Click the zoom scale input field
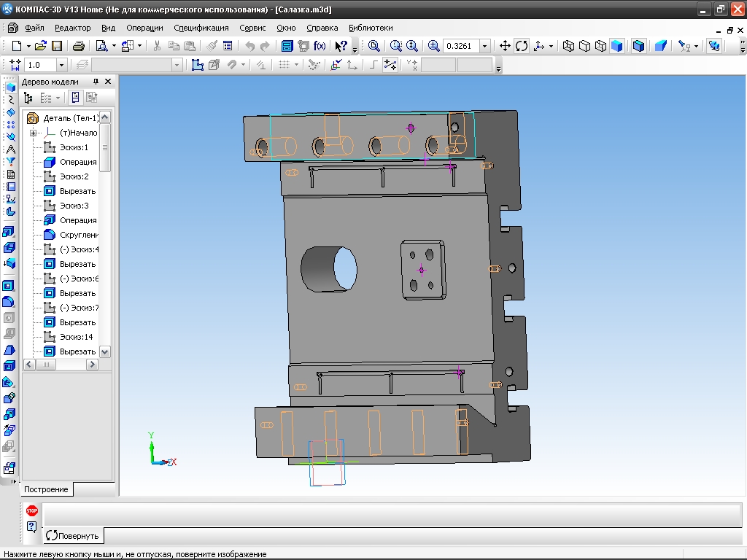 [x=461, y=46]
